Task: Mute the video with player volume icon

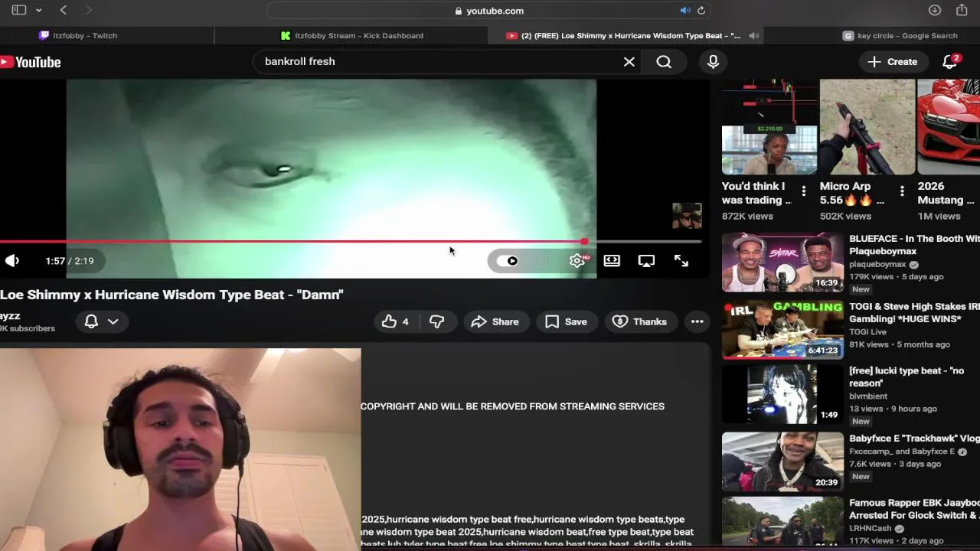Action: (12, 261)
